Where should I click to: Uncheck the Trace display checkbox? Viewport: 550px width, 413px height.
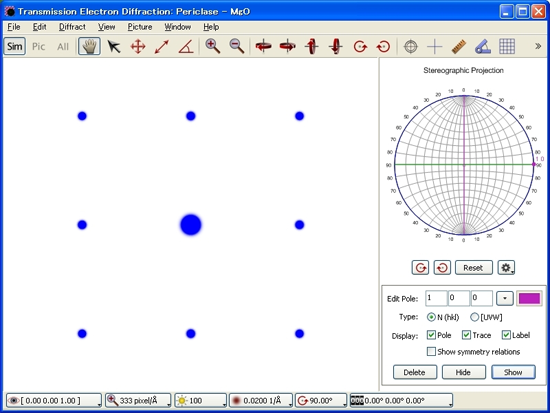click(466, 335)
